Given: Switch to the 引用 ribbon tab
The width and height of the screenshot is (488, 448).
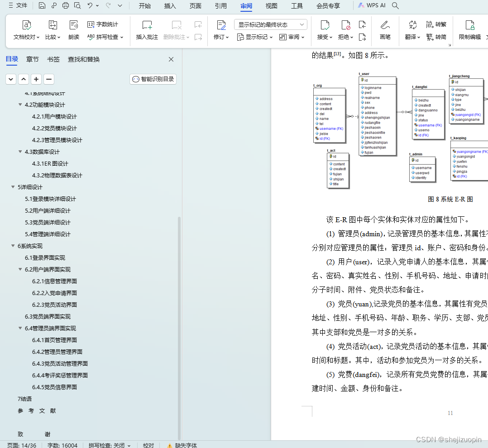Looking at the screenshot, I should click(x=220, y=6).
